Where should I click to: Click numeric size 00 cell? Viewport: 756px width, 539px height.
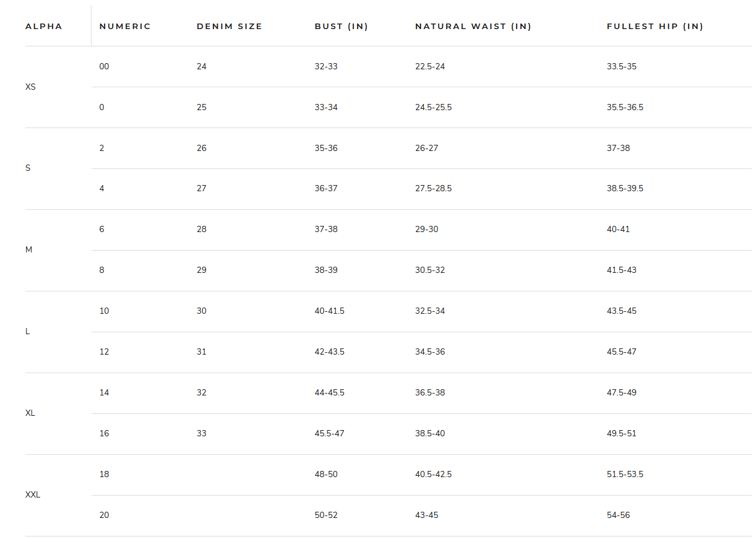pos(104,67)
